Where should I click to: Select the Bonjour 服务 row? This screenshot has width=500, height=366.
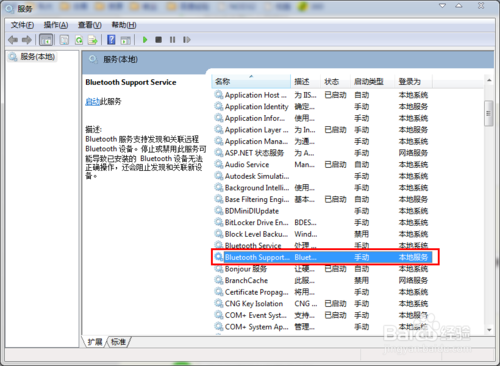[x=322, y=269]
